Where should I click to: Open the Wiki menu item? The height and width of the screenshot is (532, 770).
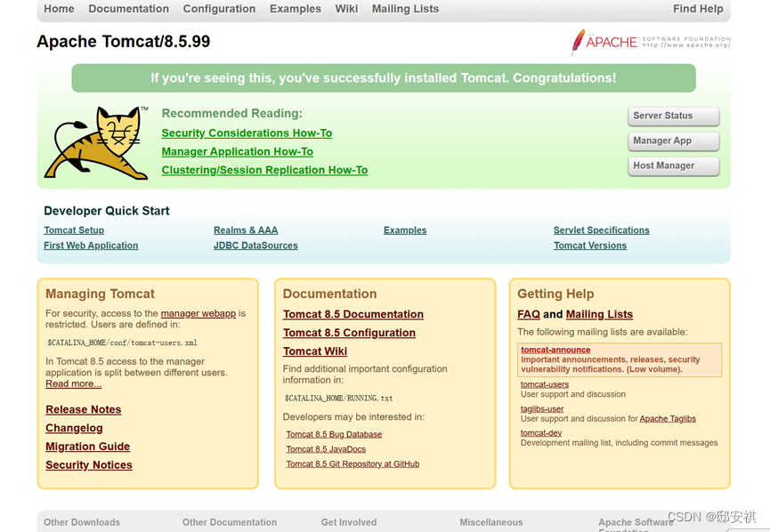point(346,9)
